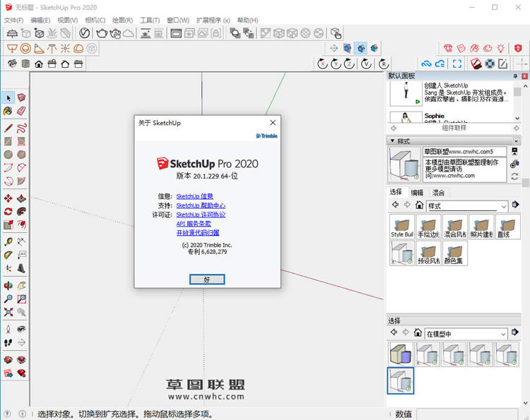Click the style name field 草图联盟www.cnwhc.com5

(x=464, y=152)
